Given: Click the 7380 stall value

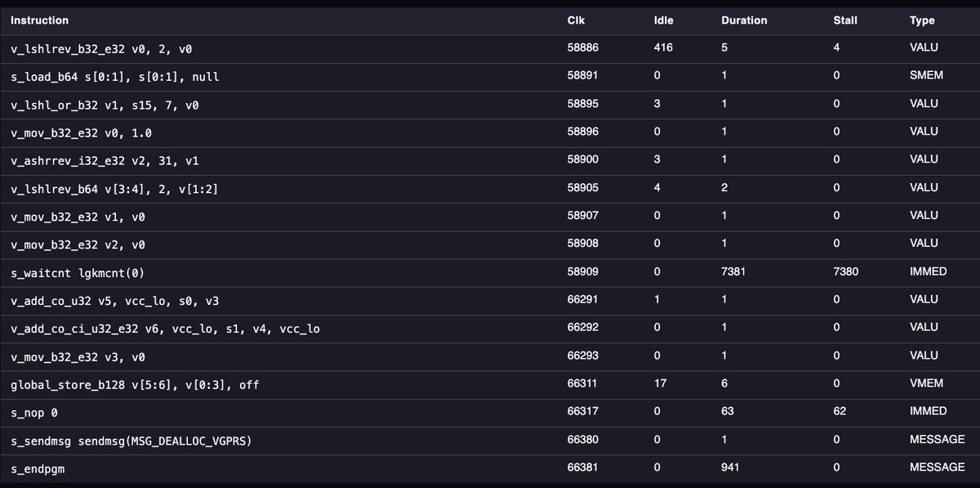Looking at the screenshot, I should 845,271.
